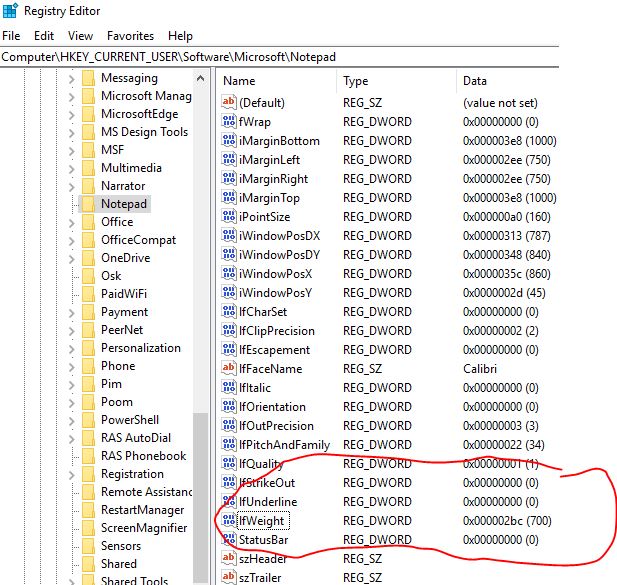Click the lfClipPrecision value icon
This screenshot has width=617, height=585.
pyautogui.click(x=229, y=330)
